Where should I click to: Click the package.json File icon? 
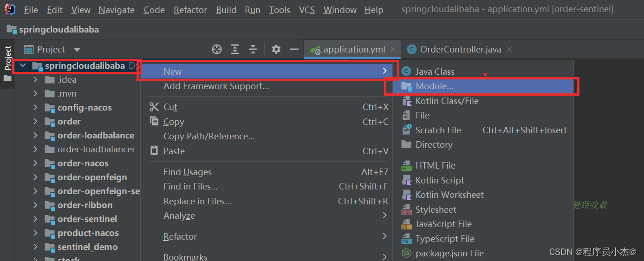(x=407, y=253)
